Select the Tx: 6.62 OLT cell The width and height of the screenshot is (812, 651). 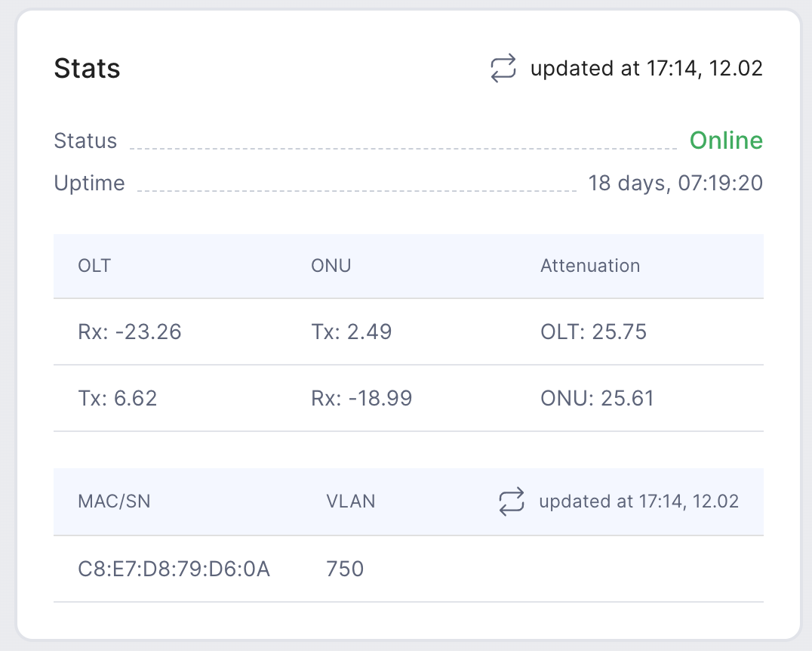(117, 398)
